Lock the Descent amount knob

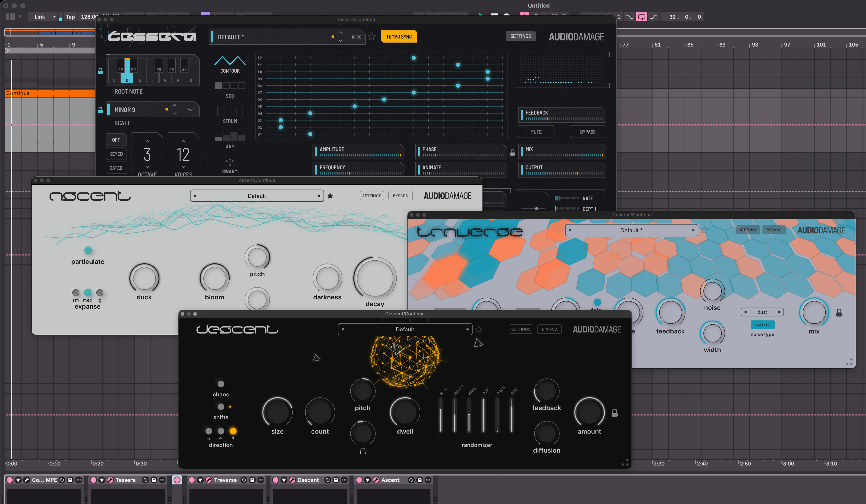point(615,413)
